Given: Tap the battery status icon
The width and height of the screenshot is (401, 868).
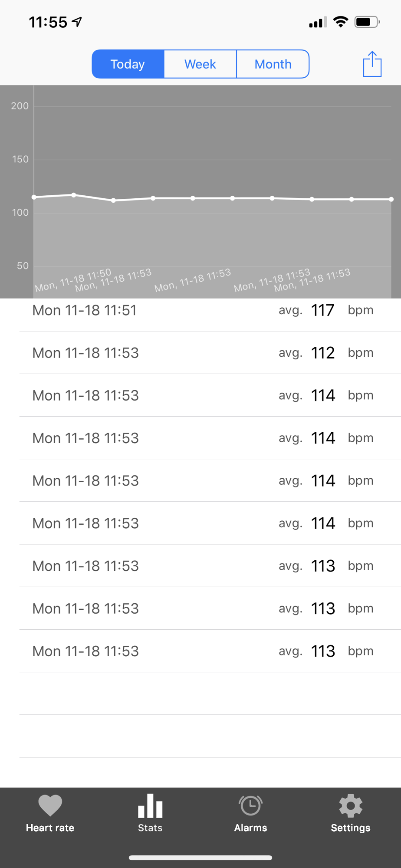Looking at the screenshot, I should pos(367,22).
